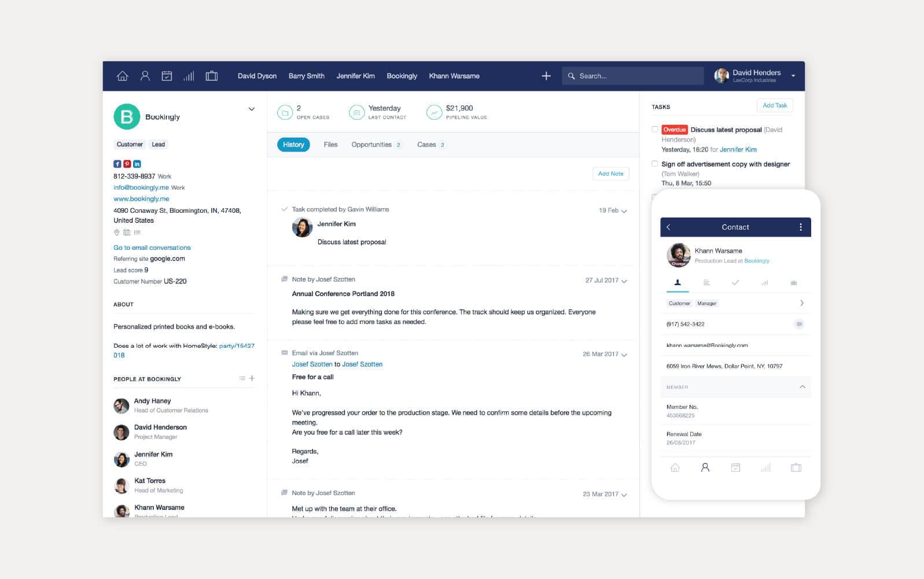Image resolution: width=924 pixels, height=579 pixels.
Task: Open Bookingly's LinkedIn profile icon
Action: (x=137, y=164)
